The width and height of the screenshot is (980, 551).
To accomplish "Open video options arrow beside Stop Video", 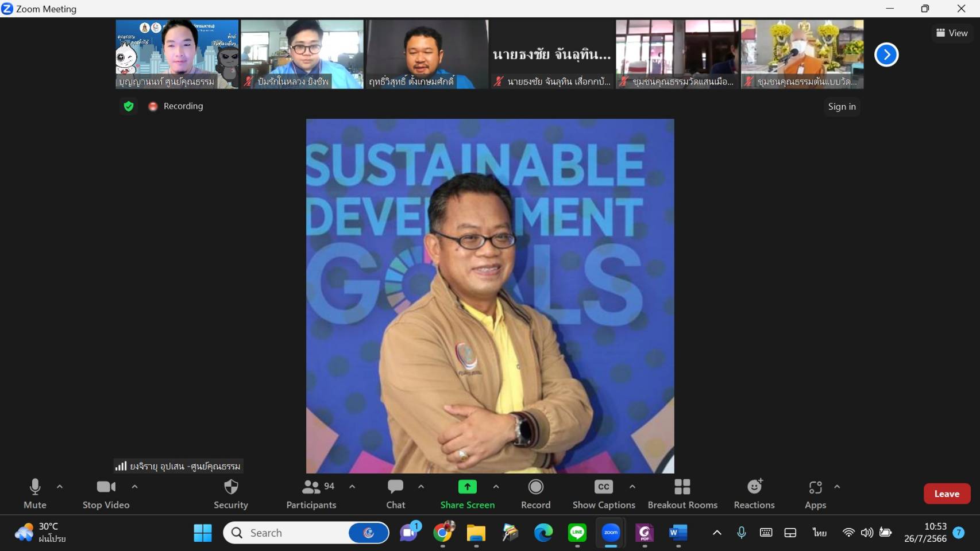I will pos(134,487).
